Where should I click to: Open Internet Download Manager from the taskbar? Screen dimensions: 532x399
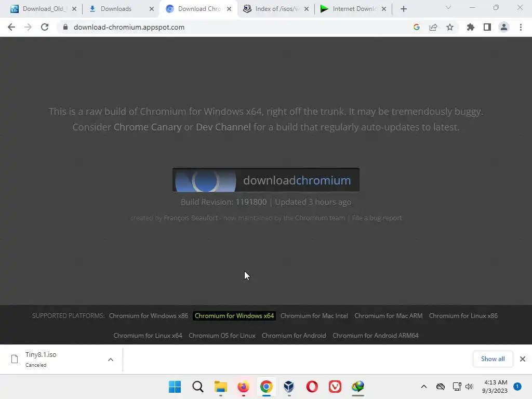[x=358, y=387]
